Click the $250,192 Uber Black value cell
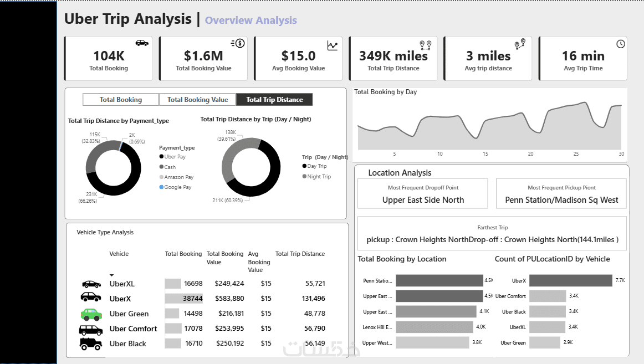The height and width of the screenshot is (364, 644). [230, 344]
